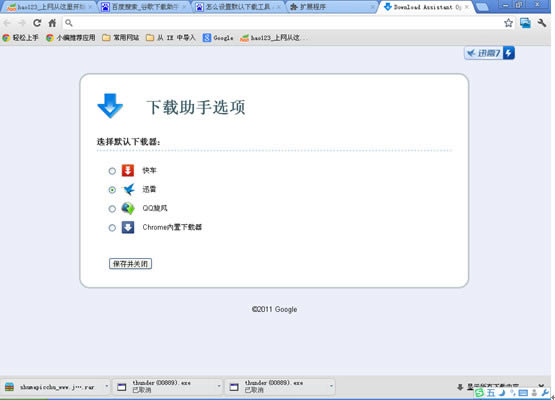Choose Chrome内置下载器 radio option

(x=112, y=228)
